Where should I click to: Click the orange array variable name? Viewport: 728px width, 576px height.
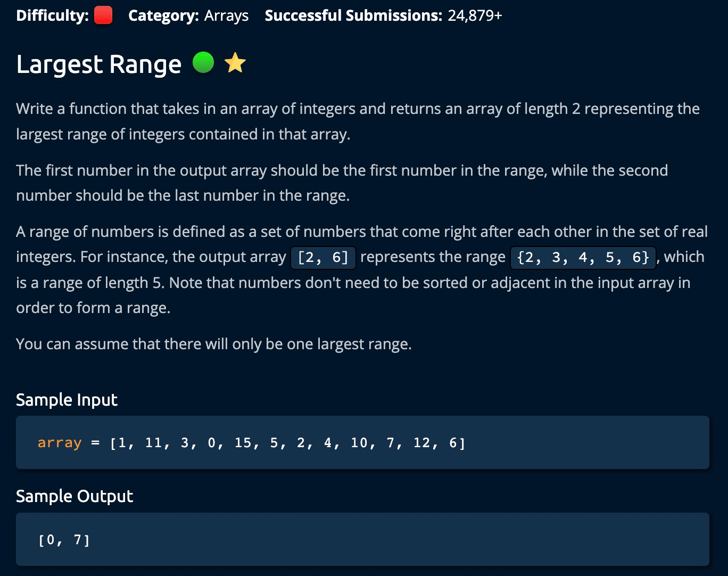tap(60, 443)
